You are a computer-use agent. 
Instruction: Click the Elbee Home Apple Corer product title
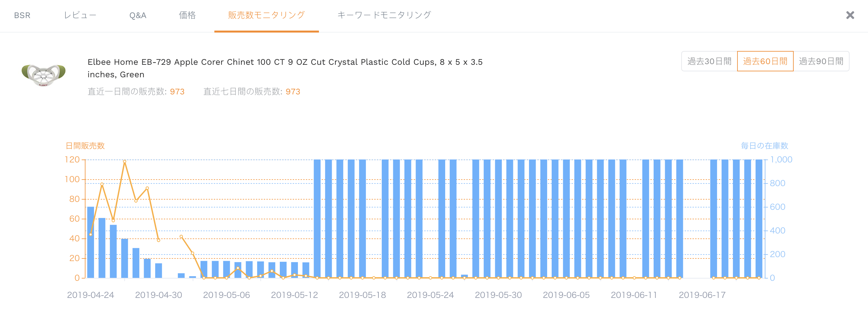point(285,68)
